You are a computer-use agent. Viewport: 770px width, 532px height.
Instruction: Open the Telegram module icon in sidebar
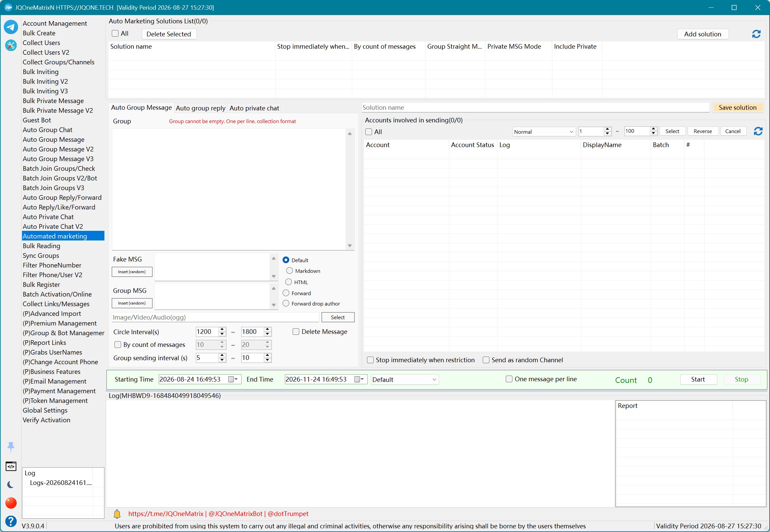tap(11, 27)
